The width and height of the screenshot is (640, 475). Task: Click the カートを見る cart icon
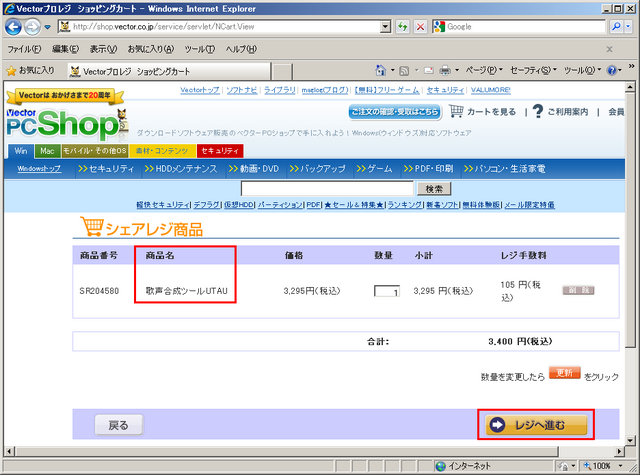pos(456,111)
